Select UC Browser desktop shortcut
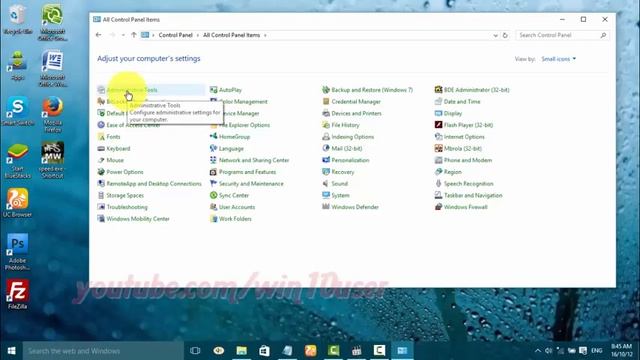 pos(17,202)
